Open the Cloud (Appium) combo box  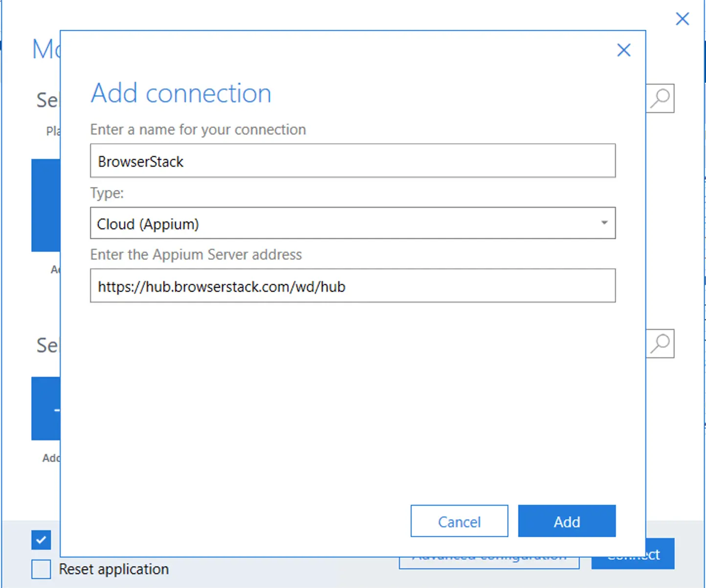[342, 223]
